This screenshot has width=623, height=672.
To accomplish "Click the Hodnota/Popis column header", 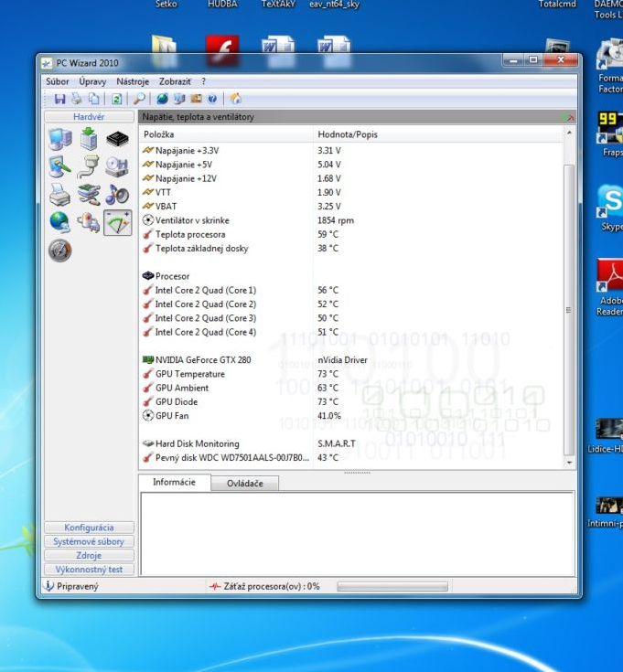I will click(348, 134).
